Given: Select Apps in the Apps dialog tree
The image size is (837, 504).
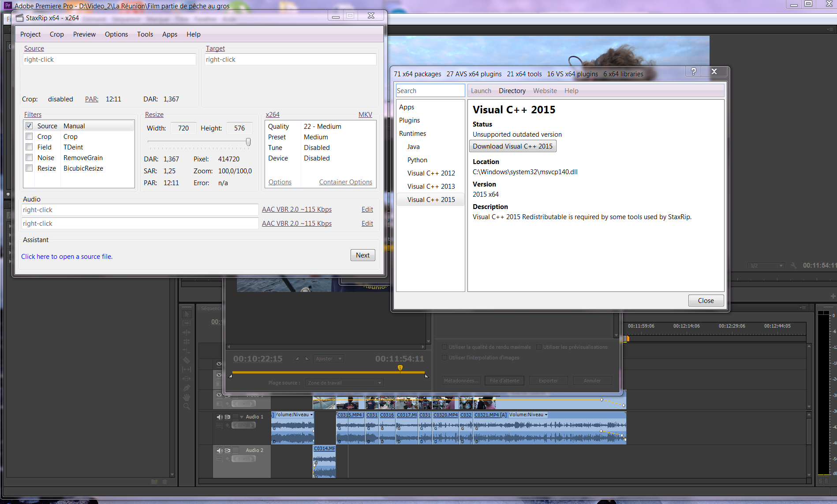Looking at the screenshot, I should coord(407,107).
